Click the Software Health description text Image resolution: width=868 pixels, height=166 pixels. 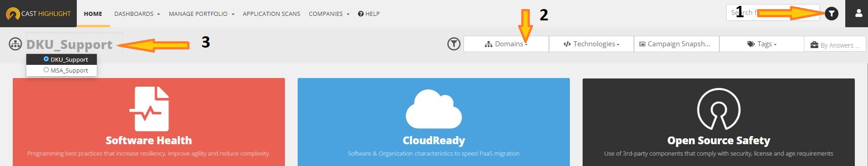tap(149, 154)
